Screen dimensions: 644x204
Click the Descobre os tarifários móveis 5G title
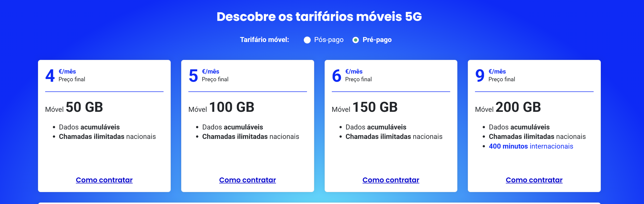(x=319, y=17)
